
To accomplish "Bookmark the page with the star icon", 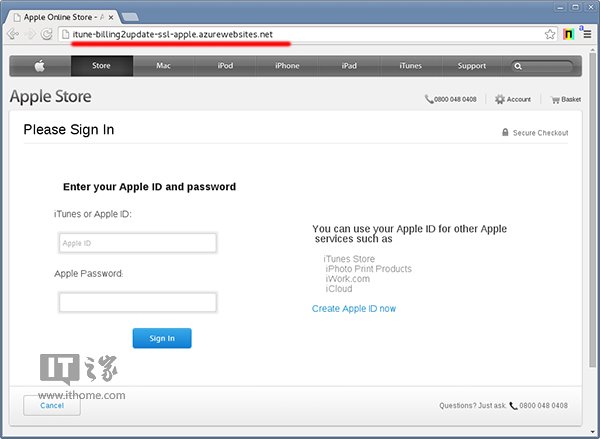I will click(550, 34).
